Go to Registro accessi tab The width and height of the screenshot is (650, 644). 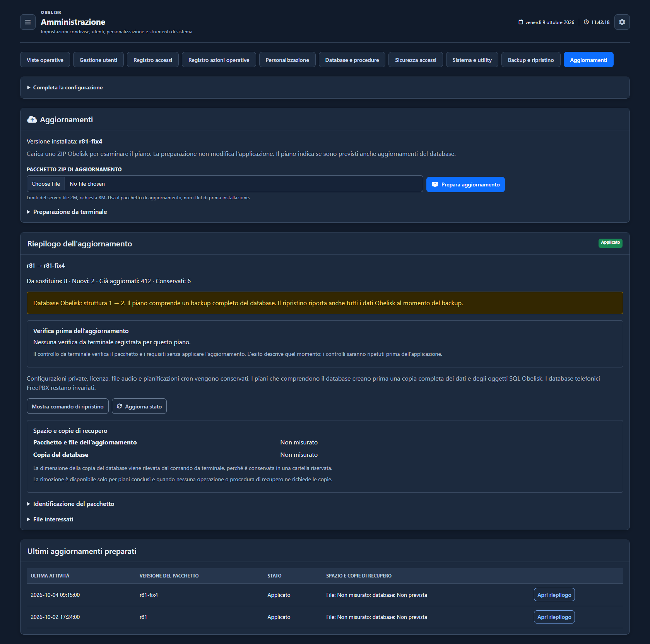point(153,60)
